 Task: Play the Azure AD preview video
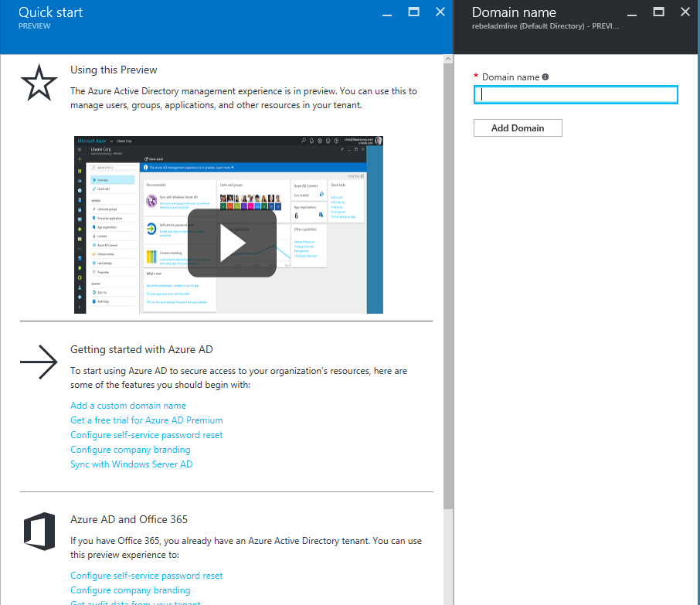(x=232, y=243)
